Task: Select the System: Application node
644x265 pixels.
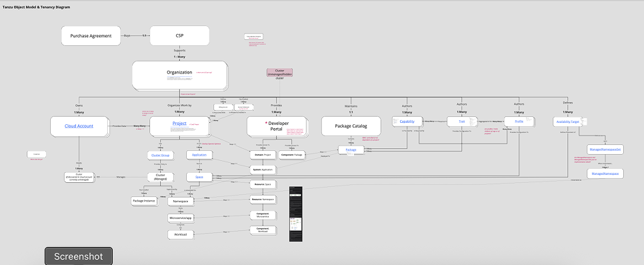Action: click(x=263, y=170)
